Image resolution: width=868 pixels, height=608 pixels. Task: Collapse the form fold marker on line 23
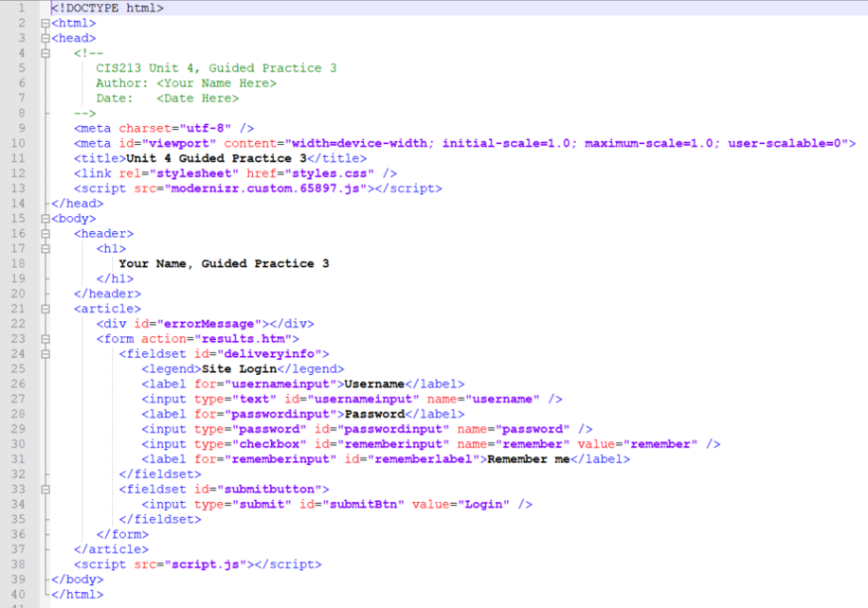tap(45, 339)
